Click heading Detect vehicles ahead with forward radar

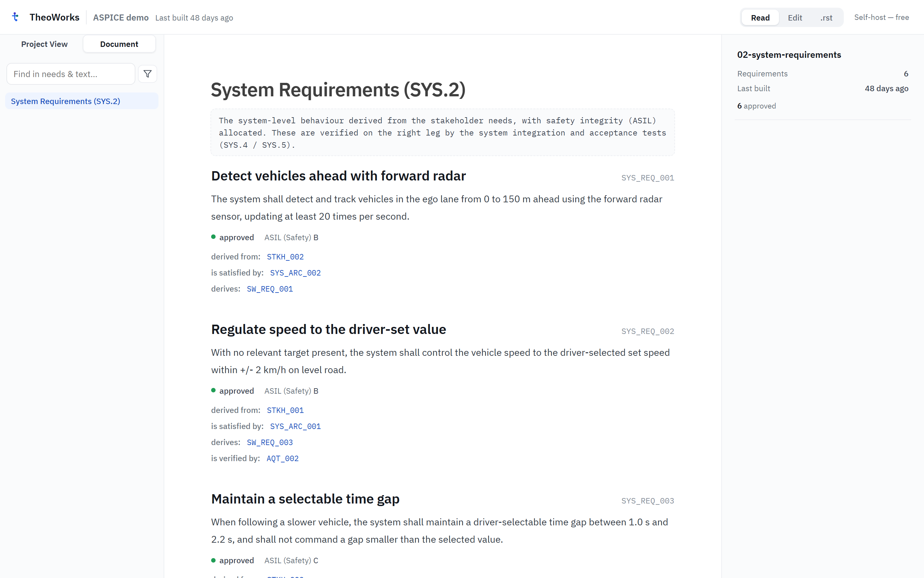tap(338, 176)
